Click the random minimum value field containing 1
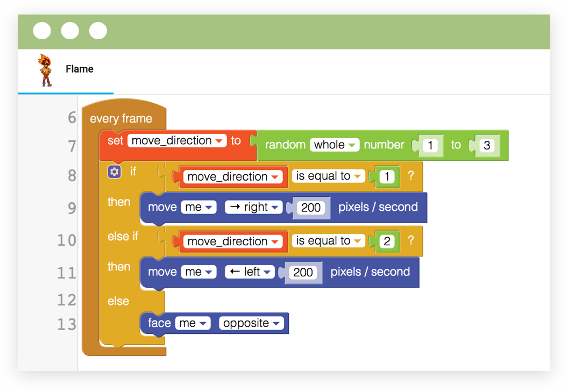 [x=430, y=145]
